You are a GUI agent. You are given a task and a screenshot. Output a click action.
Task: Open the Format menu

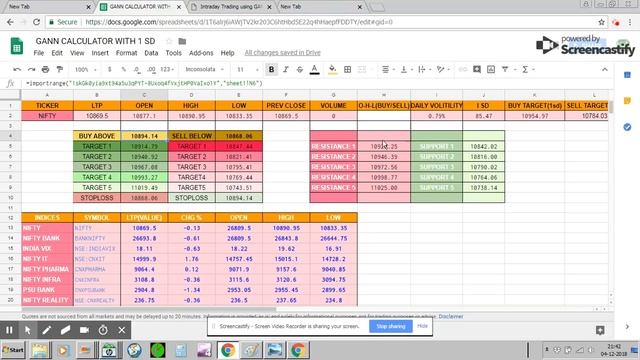(x=127, y=53)
